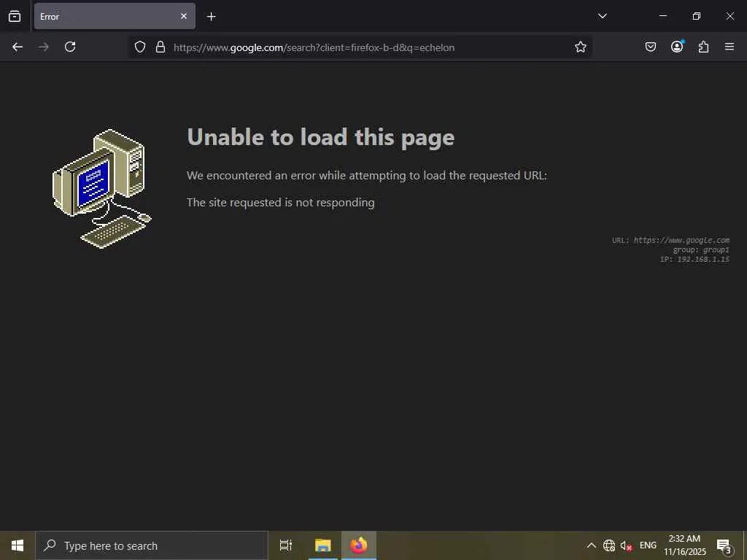Restore down the Firefox window
The height and width of the screenshot is (560, 747).
click(697, 16)
